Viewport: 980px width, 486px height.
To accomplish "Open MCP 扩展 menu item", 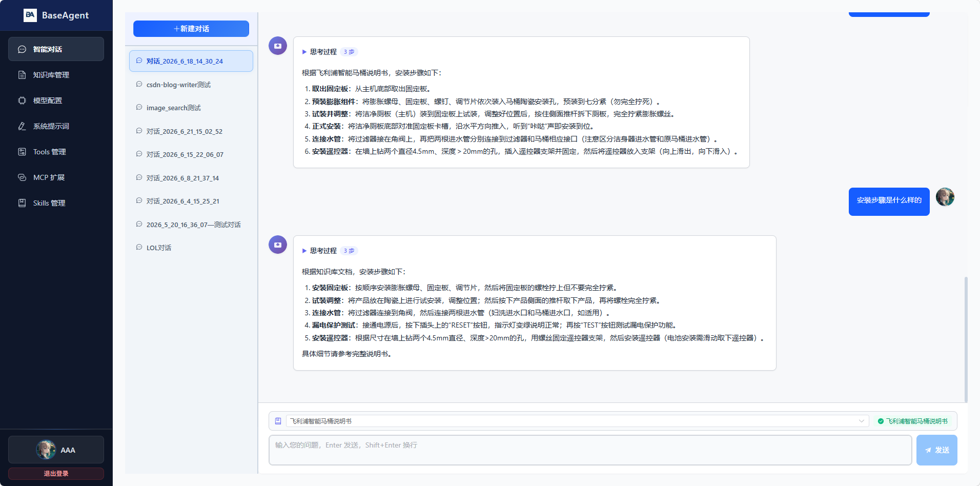I will click(56, 177).
